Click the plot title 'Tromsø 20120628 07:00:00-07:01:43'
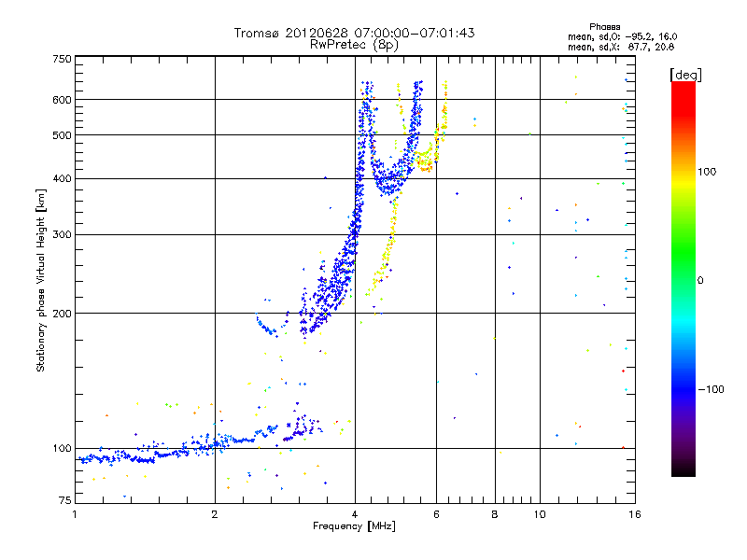The height and width of the screenshot is (560, 747). click(x=354, y=33)
